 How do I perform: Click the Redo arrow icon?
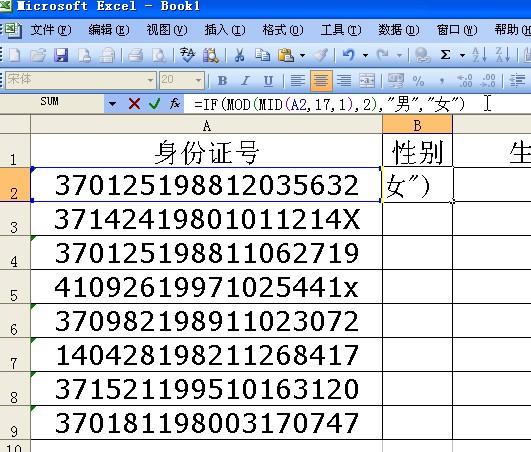[383, 55]
